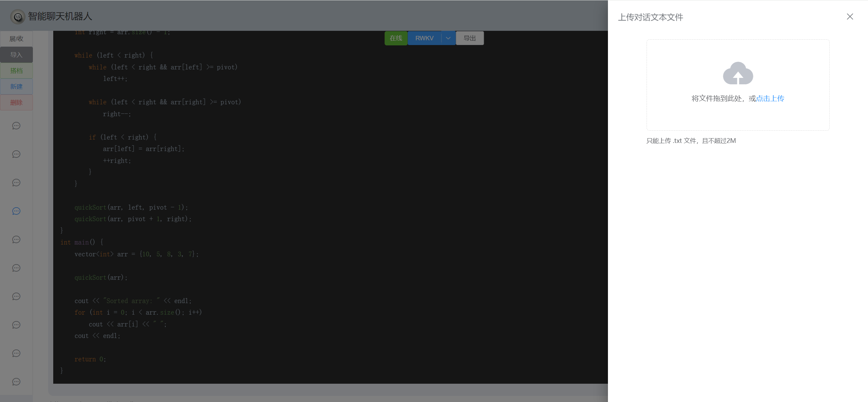Click 'quickSort(arr, pivot + 1, right);' line
868x402 pixels.
(x=133, y=219)
